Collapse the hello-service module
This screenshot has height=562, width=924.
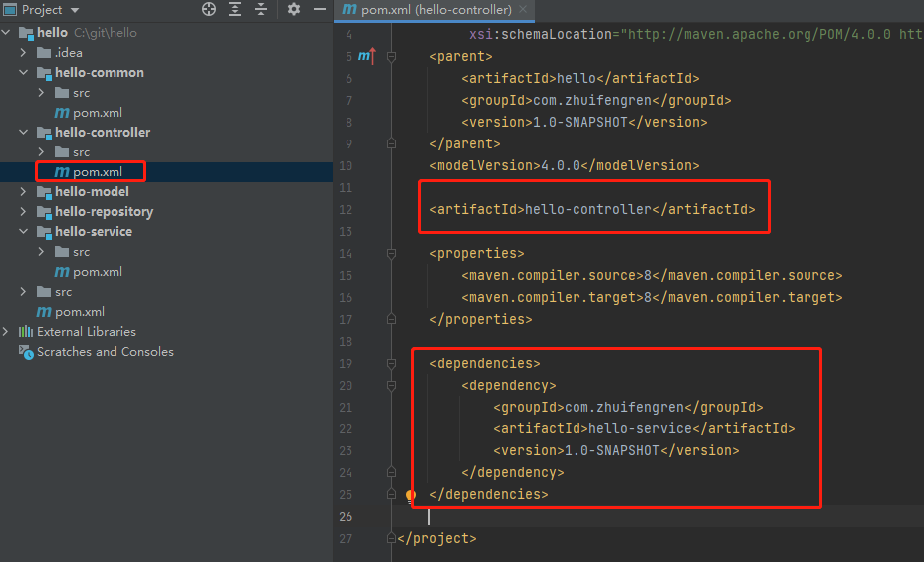coord(24,232)
